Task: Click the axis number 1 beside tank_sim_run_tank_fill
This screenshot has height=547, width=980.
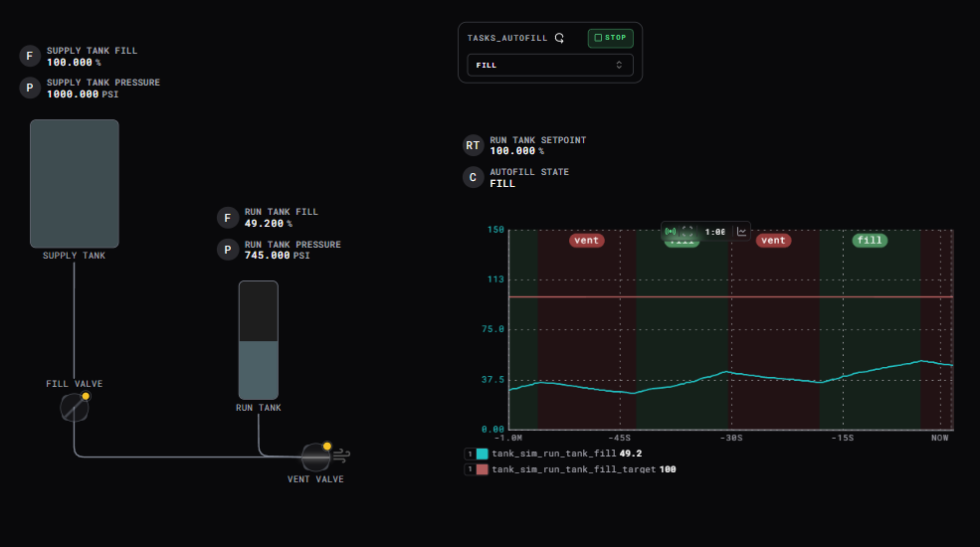Action: tap(470, 454)
